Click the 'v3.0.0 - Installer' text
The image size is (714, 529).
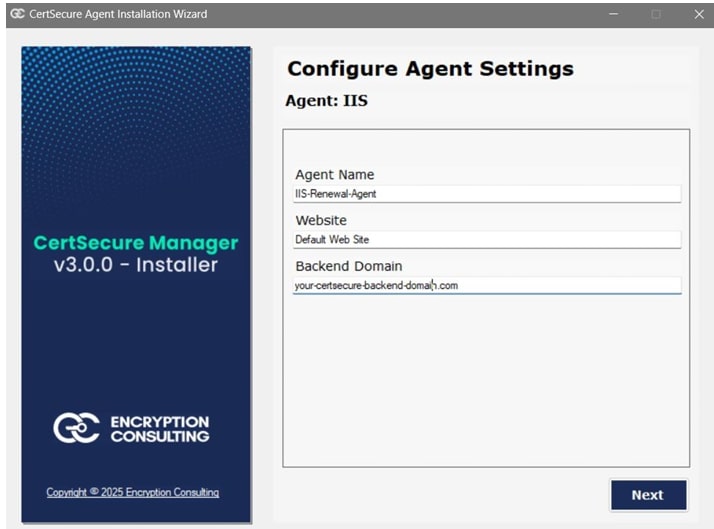click(x=136, y=265)
